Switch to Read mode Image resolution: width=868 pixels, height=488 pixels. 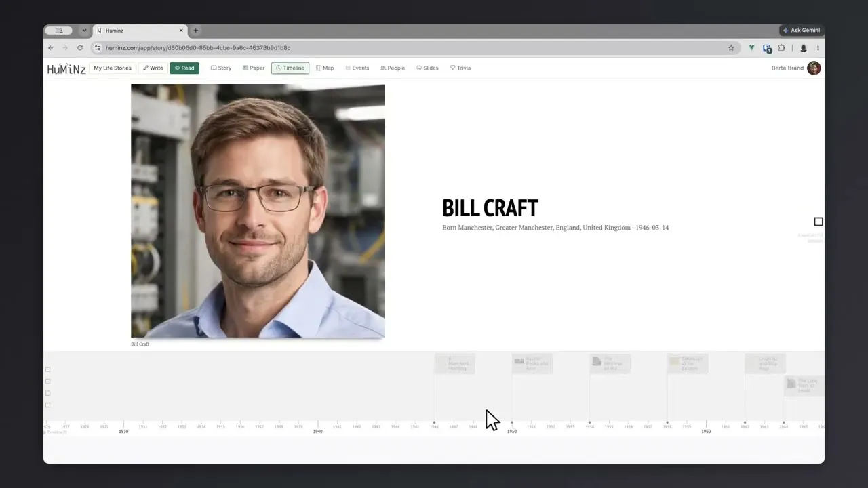tap(184, 68)
